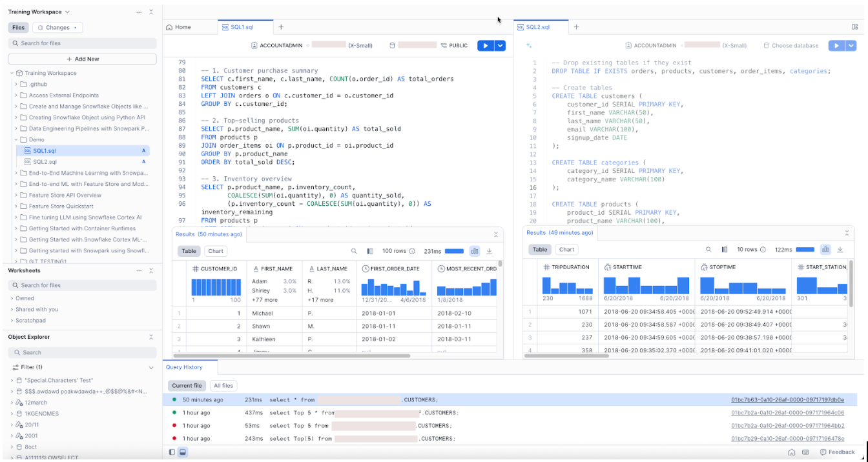
Task: Click the keyboard shortcuts icon in status bar
Action: [805, 452]
